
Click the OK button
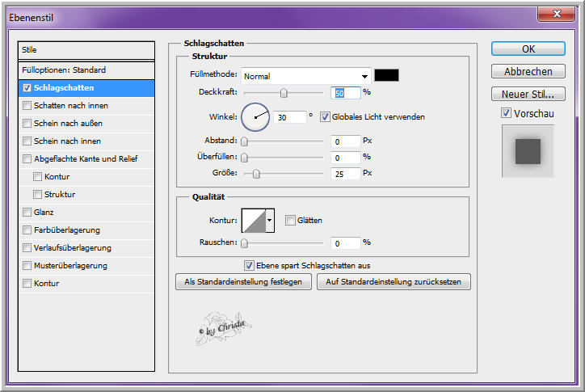point(528,49)
